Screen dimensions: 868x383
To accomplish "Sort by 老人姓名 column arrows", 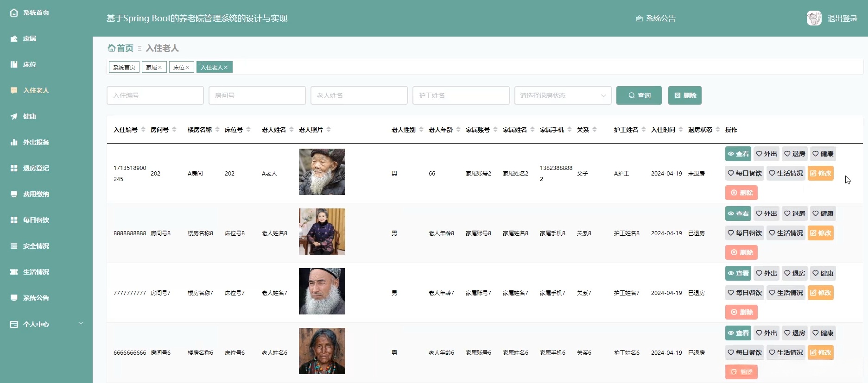I will click(x=291, y=130).
